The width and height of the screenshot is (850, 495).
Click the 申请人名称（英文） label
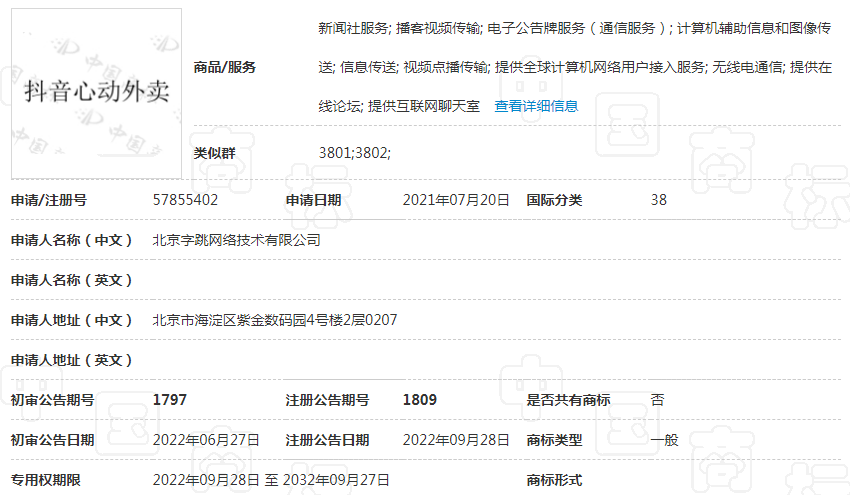(x=72, y=280)
